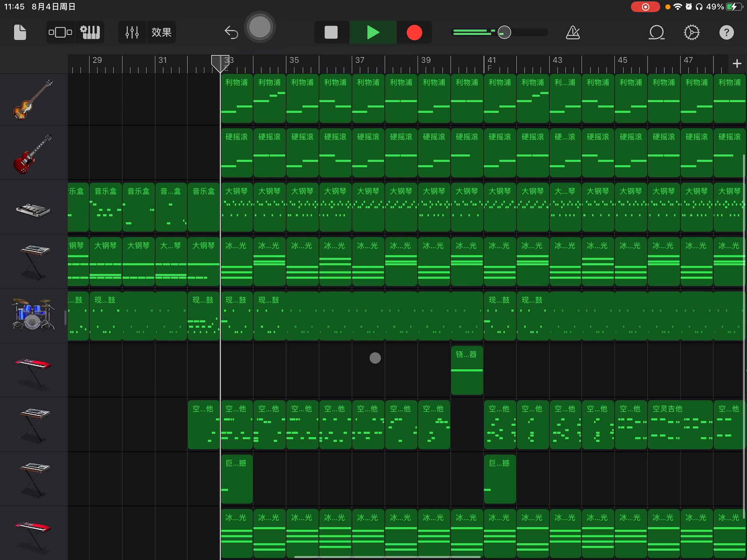This screenshot has height=560, width=747.
Task: Open song settings gear
Action: tap(692, 33)
